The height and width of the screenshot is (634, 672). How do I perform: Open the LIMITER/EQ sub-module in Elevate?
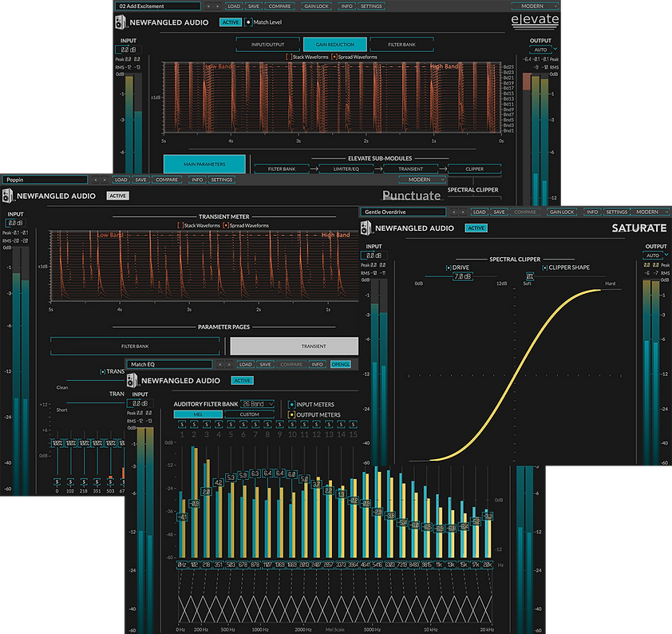tap(346, 169)
